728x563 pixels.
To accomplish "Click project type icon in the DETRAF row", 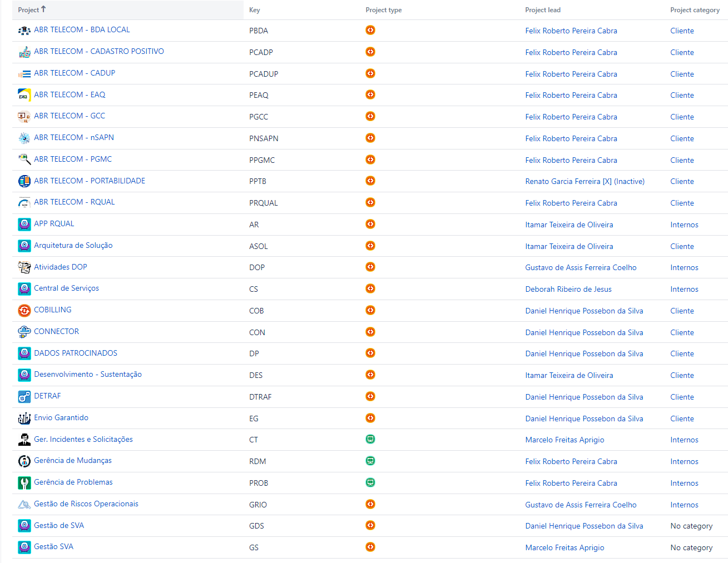I will pyautogui.click(x=370, y=396).
